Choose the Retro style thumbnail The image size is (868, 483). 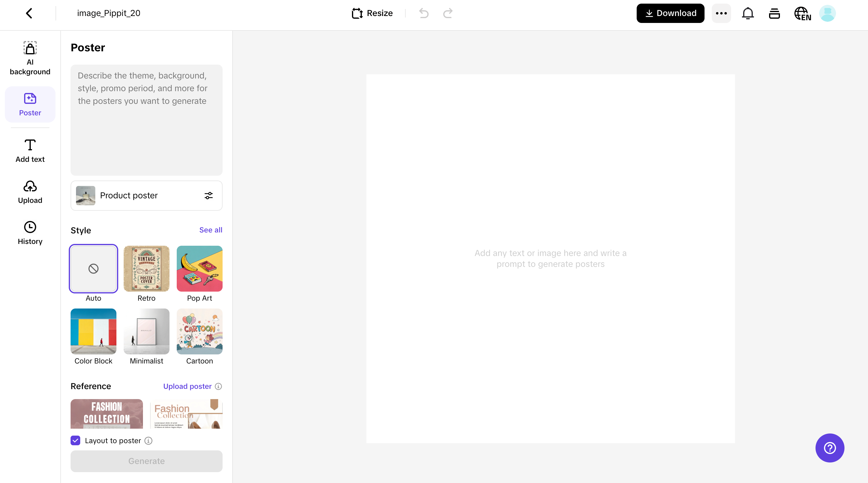click(146, 268)
